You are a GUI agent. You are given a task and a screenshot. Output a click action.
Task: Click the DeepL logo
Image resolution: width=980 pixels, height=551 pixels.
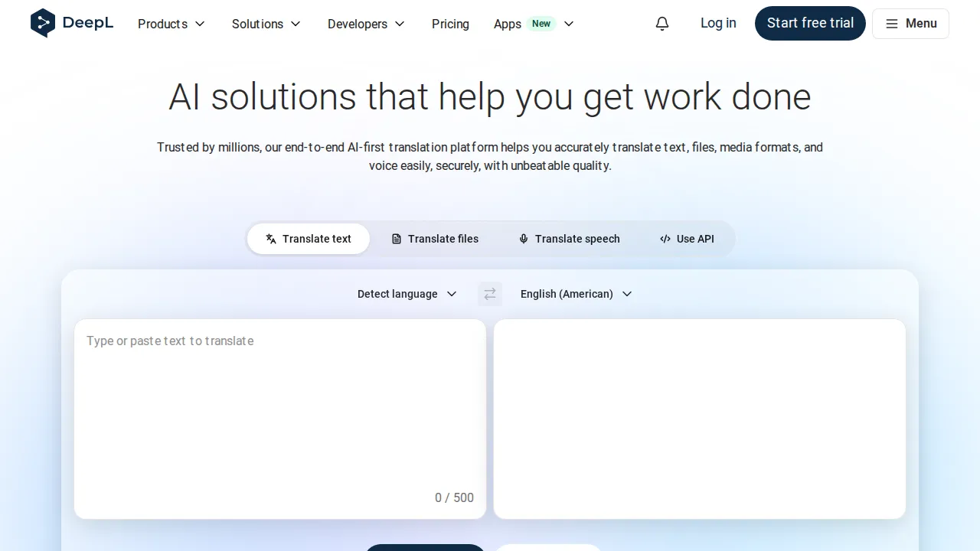click(x=72, y=23)
